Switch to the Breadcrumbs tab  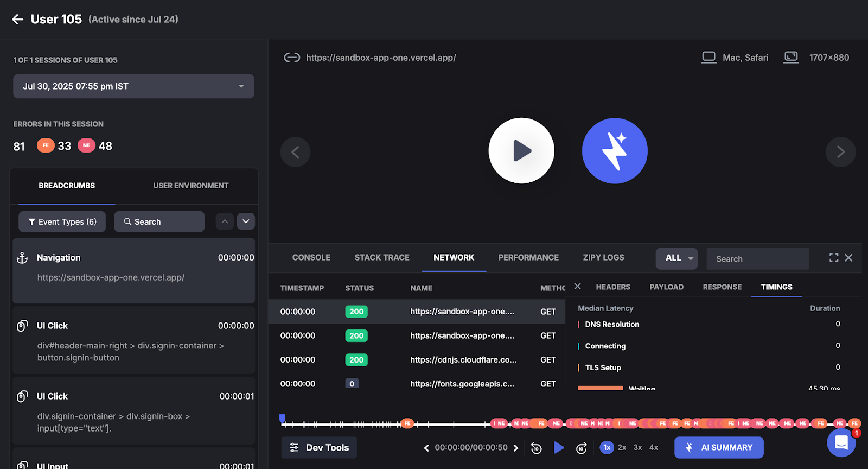click(67, 186)
